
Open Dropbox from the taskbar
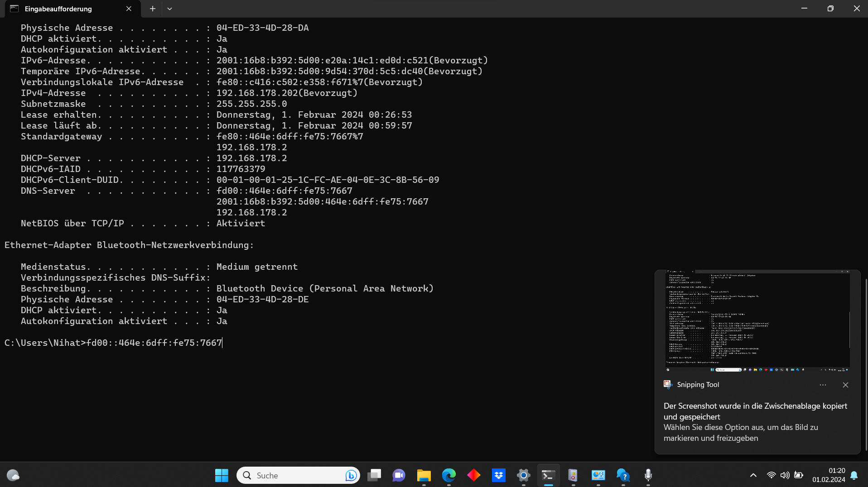pos(499,475)
